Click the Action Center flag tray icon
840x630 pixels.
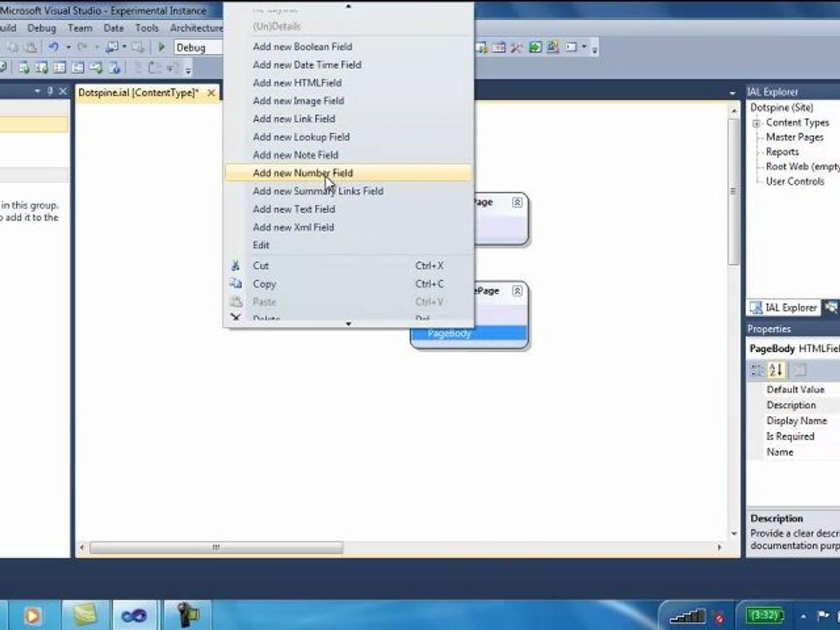[823, 615]
